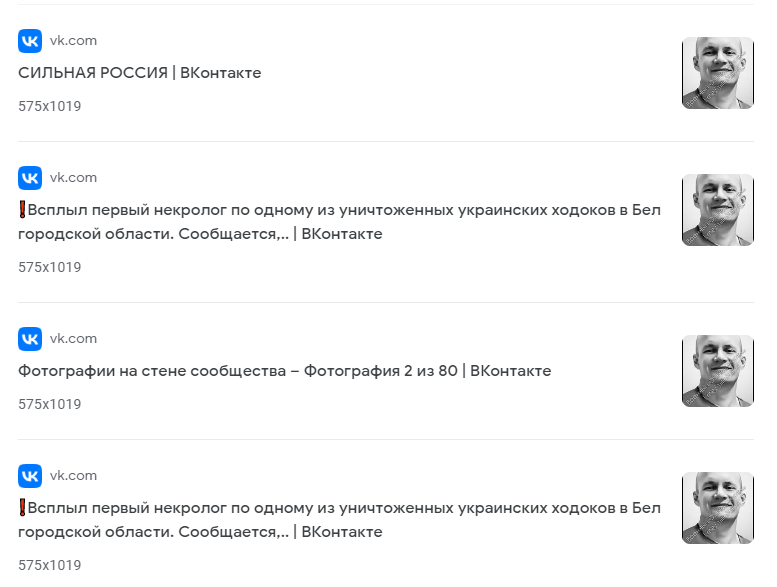Click 575x1019 size text under second result

coord(50,267)
